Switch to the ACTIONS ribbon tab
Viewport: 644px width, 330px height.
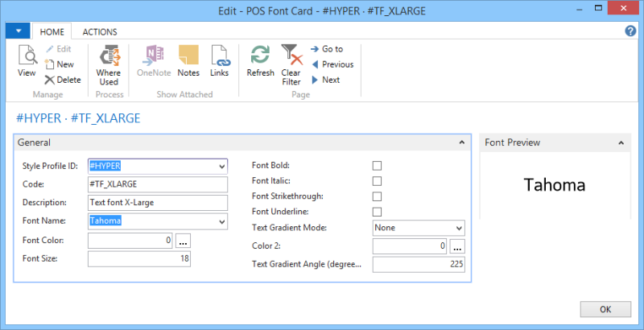100,32
